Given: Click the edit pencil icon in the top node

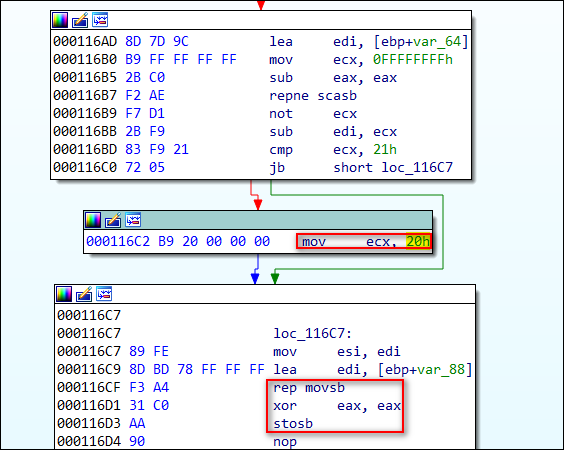Looking at the screenshot, I should click(x=80, y=20).
